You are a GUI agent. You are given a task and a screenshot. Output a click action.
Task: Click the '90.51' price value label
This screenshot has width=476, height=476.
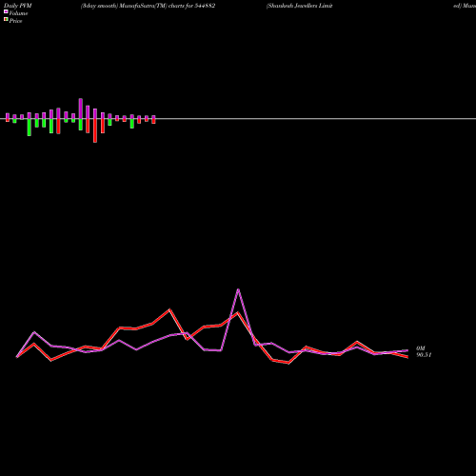tap(424, 355)
